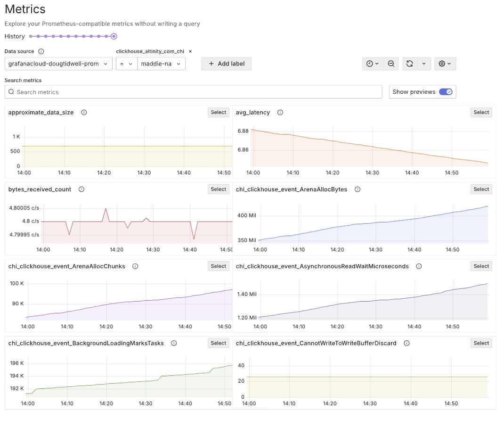Click the magnifier icon in the search field
This screenshot has width=504, height=427.
pyautogui.click(x=12, y=91)
